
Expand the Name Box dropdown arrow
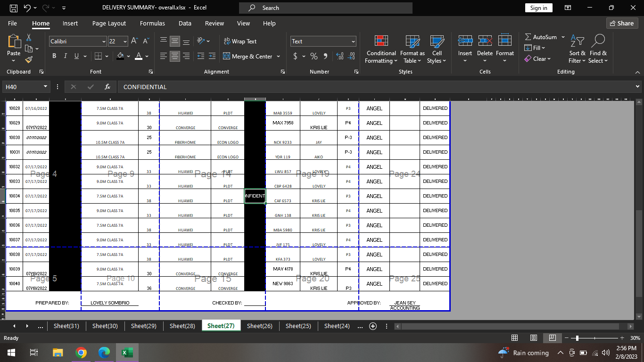(x=46, y=87)
